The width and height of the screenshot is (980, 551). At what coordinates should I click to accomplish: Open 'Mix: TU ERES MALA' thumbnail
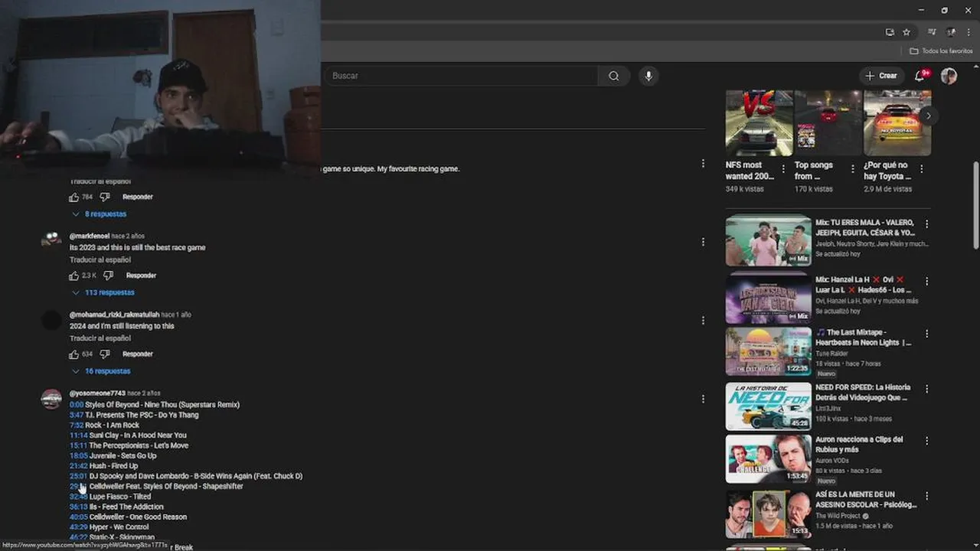tap(768, 240)
